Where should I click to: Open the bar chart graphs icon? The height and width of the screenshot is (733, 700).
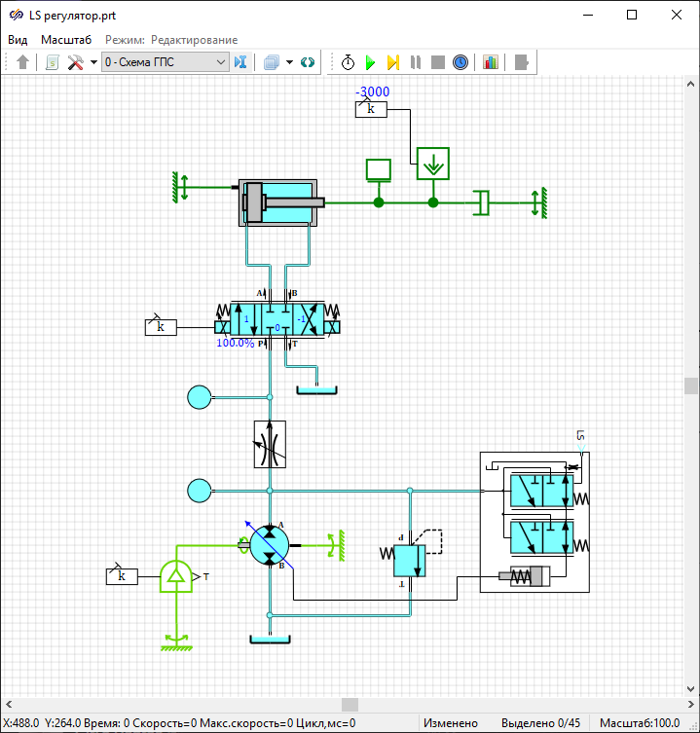[490, 62]
